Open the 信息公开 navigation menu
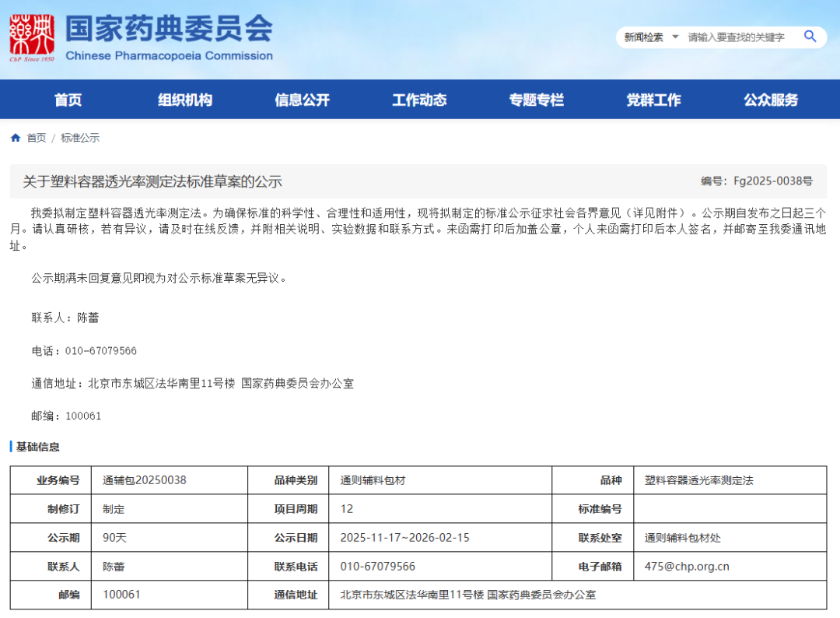 coord(302,100)
